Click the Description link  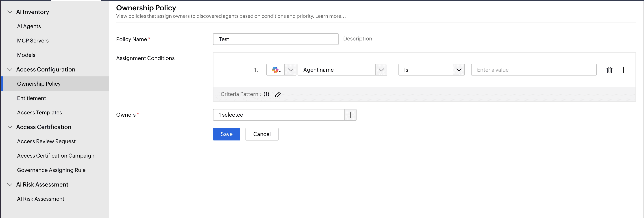pyautogui.click(x=357, y=39)
